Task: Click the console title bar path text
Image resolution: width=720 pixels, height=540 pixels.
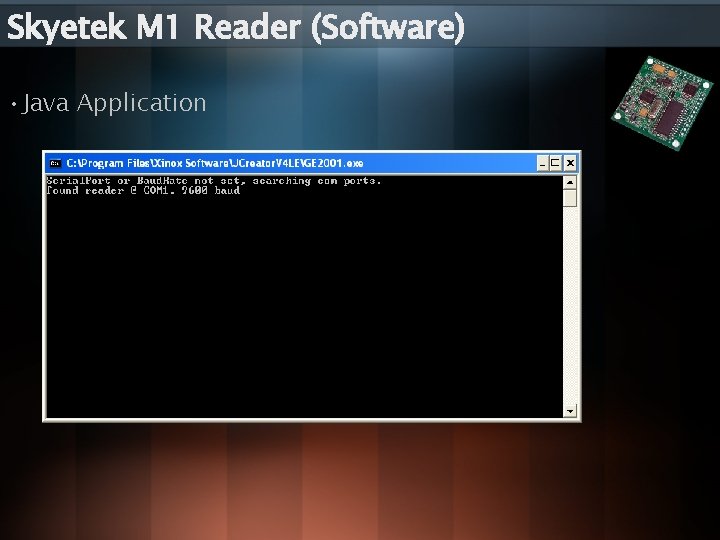Action: [x=215, y=163]
